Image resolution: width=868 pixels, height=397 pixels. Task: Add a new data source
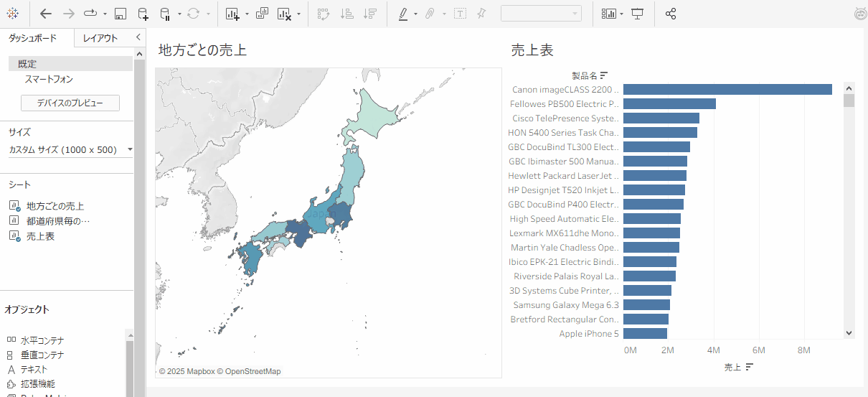click(x=143, y=14)
